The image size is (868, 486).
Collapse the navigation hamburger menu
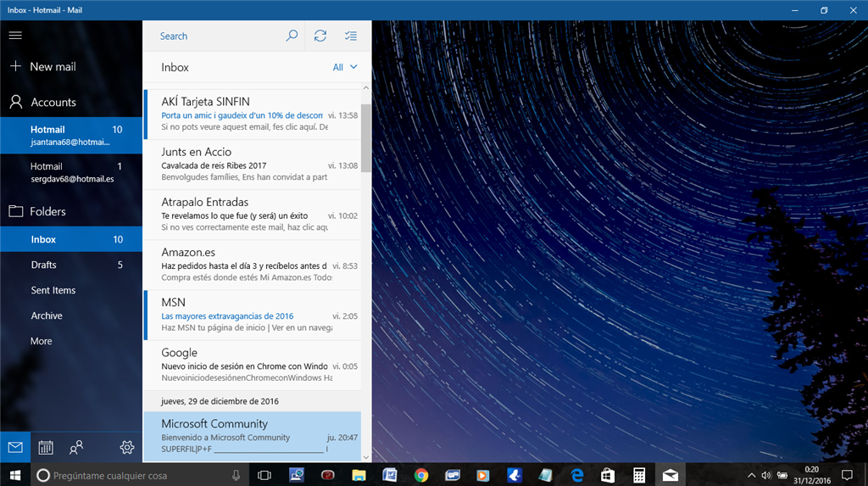(x=15, y=36)
